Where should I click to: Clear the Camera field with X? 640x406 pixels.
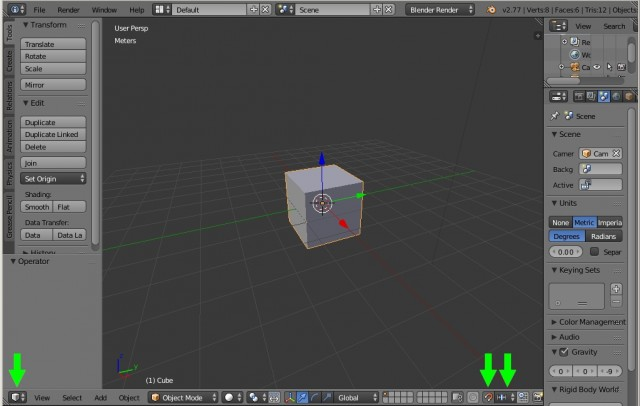tap(616, 153)
